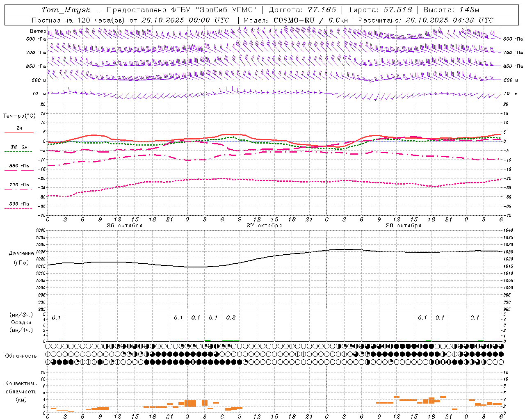Screen dimensions: 525x420
Task: Click the "Рассчитано: 26.10.2025 04:38 UTC" timestamp
Action: 426,20
